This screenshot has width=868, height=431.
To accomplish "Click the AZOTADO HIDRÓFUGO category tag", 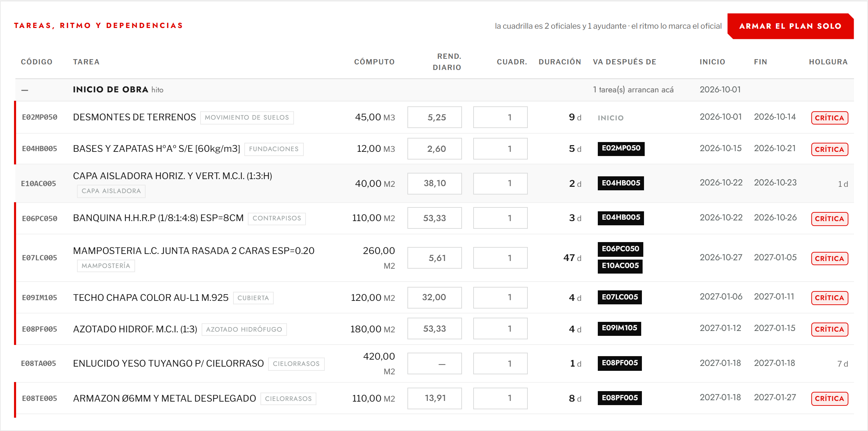I will click(244, 330).
